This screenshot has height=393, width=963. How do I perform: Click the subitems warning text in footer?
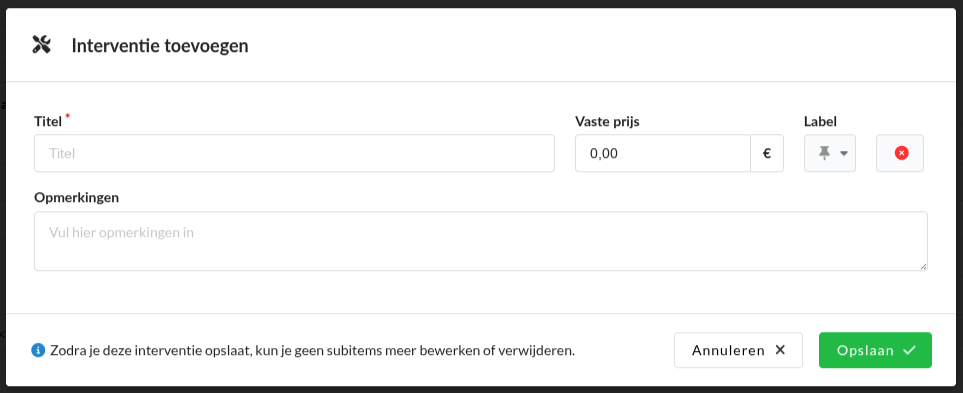(313, 351)
